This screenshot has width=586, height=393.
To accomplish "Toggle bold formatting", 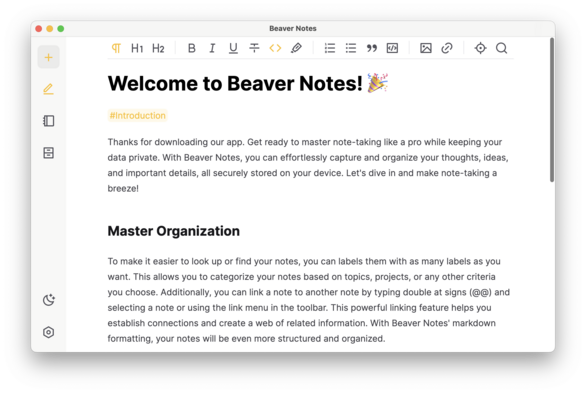I will point(192,48).
